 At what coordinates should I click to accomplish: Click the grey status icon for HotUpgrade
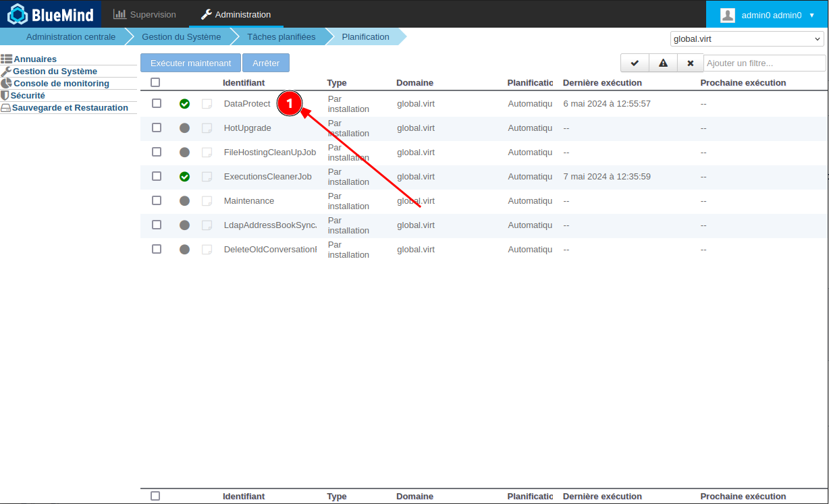pos(184,128)
